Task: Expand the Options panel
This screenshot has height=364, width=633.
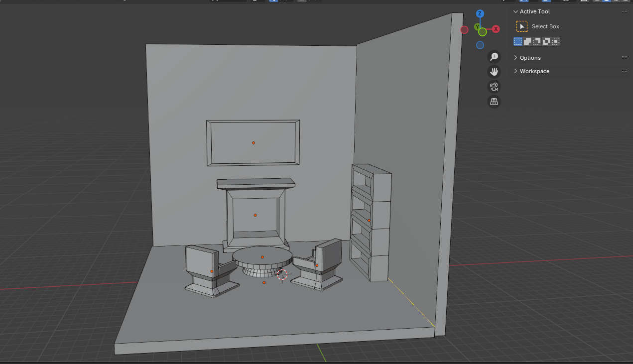Action: click(x=515, y=58)
